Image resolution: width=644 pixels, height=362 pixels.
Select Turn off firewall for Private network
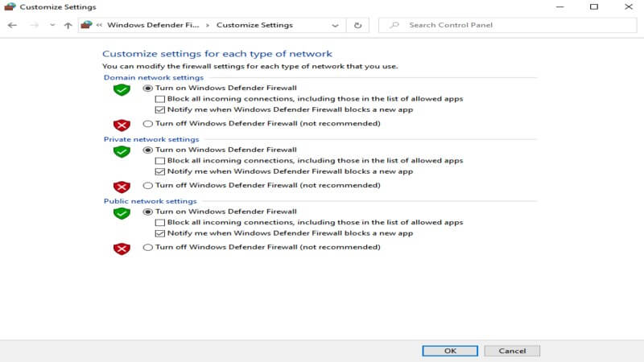pyautogui.click(x=147, y=186)
